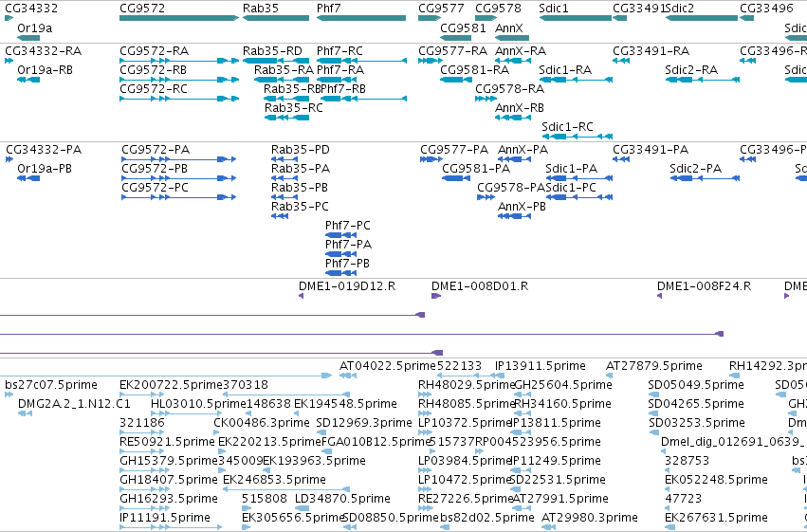Open the IP11191.5prime EST label
The width and height of the screenshot is (807, 532).
(x=165, y=518)
